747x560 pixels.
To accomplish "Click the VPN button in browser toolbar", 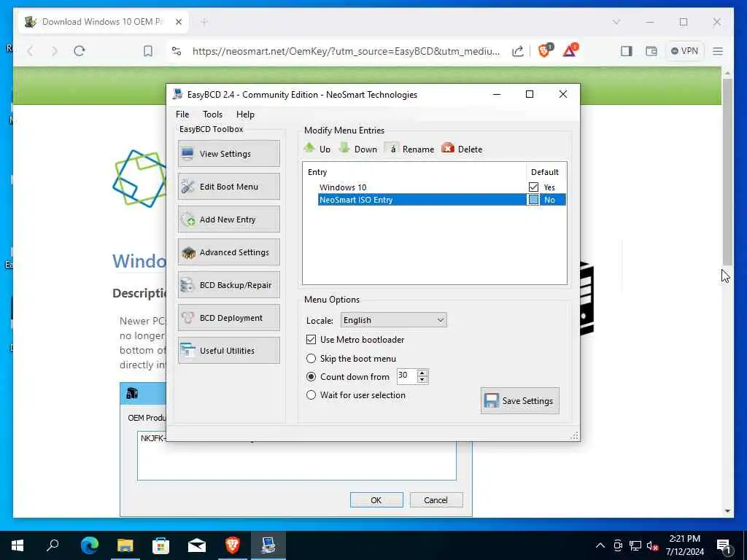I will (684, 51).
